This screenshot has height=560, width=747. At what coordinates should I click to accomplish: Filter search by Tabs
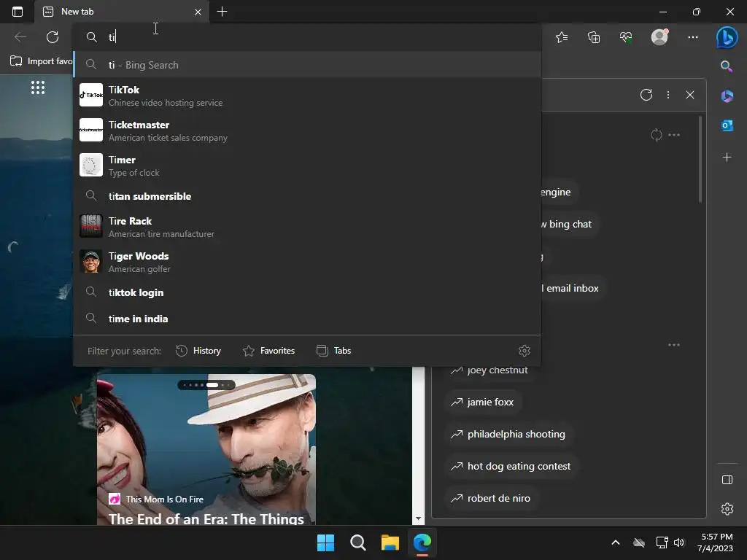(x=334, y=351)
